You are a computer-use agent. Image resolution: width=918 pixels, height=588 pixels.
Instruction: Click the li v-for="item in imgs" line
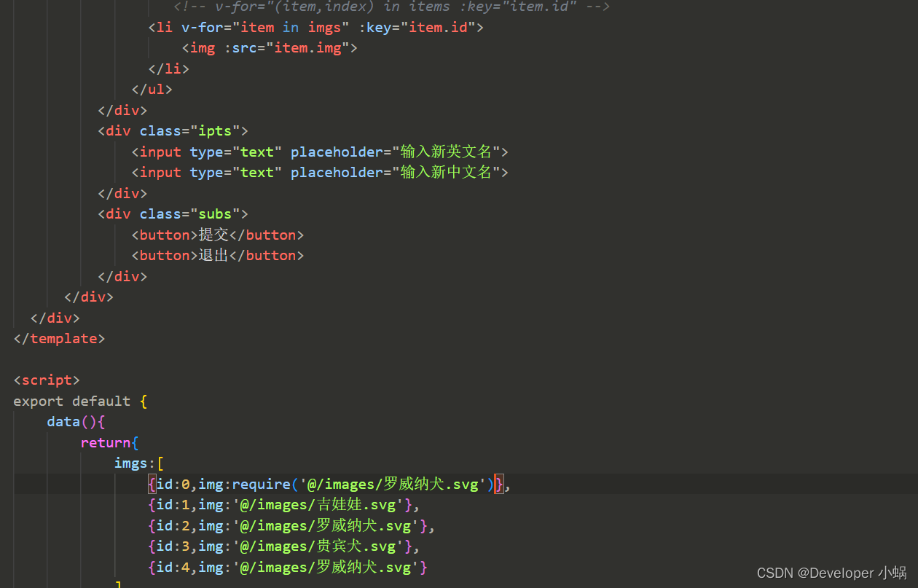click(x=315, y=28)
